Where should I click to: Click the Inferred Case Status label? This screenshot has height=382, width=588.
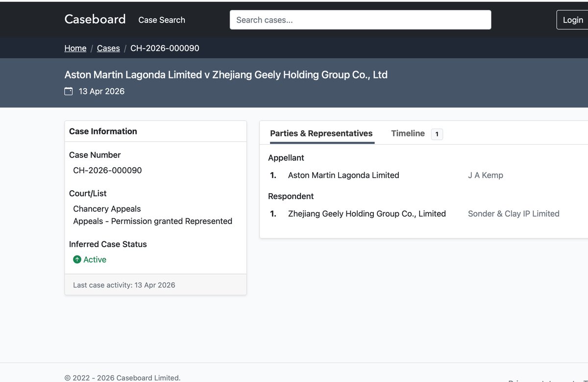(108, 244)
